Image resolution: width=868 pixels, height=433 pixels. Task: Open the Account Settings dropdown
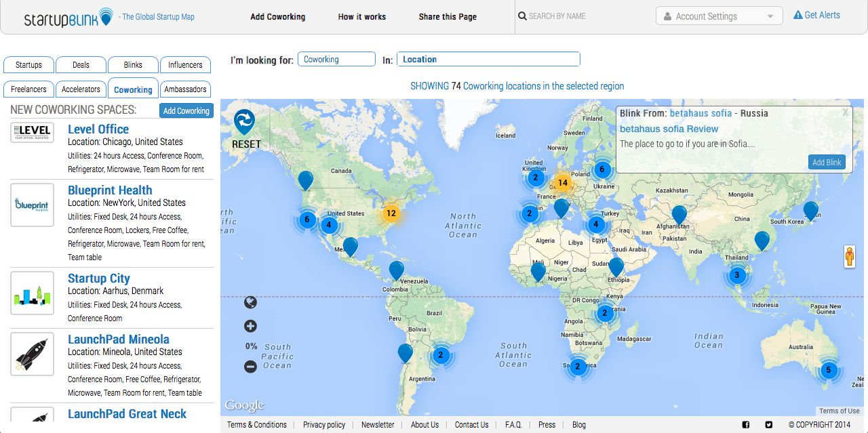tap(719, 16)
